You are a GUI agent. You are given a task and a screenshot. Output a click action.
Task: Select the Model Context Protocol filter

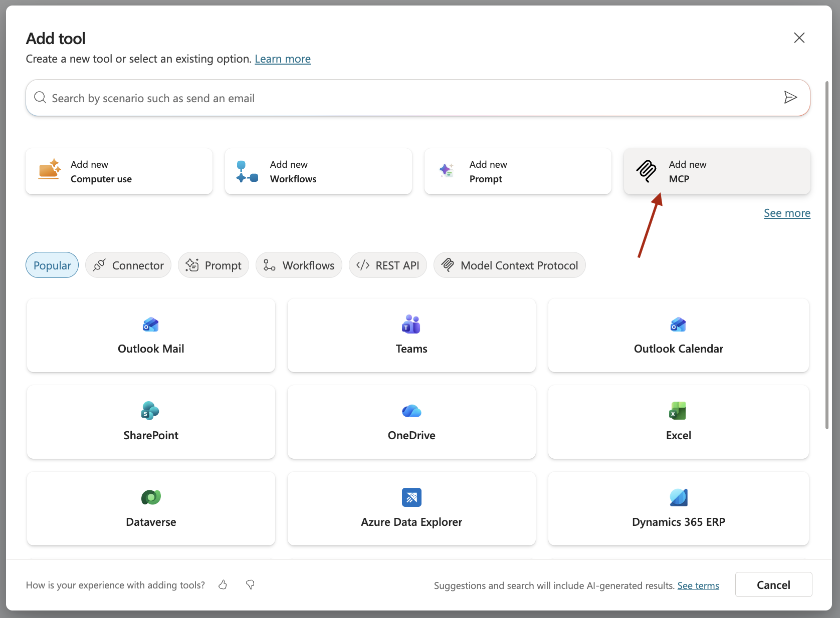point(510,265)
